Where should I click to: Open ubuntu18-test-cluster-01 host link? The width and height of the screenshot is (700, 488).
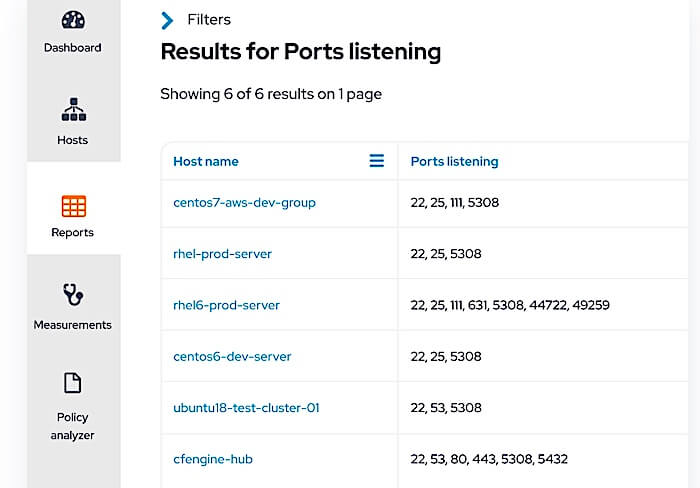[246, 408]
